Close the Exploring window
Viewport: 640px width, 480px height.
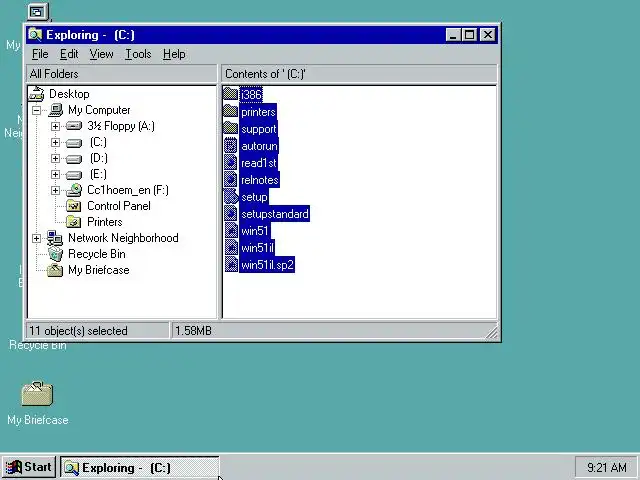pyautogui.click(x=488, y=35)
